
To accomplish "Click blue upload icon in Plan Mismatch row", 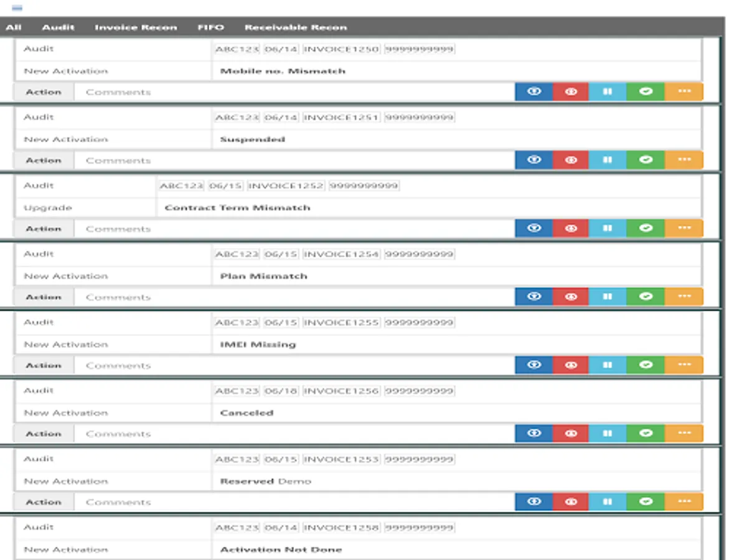I will [533, 297].
